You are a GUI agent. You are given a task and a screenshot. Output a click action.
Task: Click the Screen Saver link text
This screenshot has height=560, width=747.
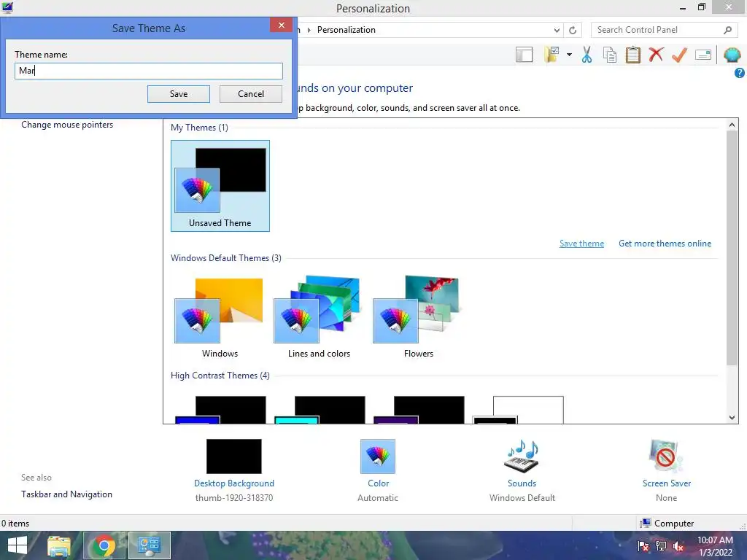click(x=667, y=483)
